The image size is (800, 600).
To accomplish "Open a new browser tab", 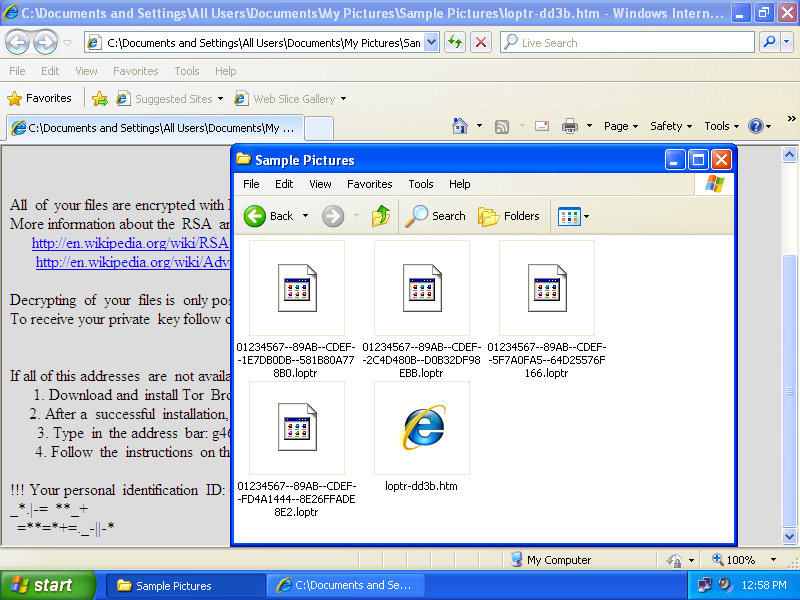I will pos(319,128).
